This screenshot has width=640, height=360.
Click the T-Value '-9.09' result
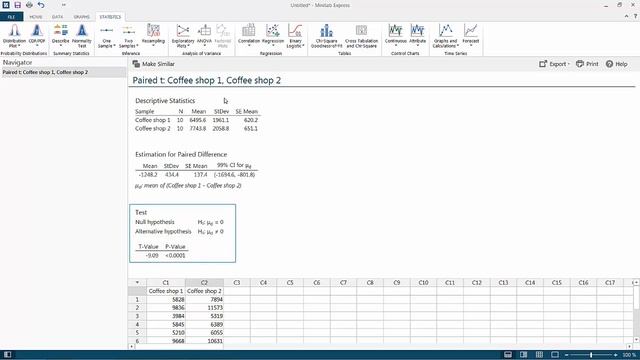[152, 256]
